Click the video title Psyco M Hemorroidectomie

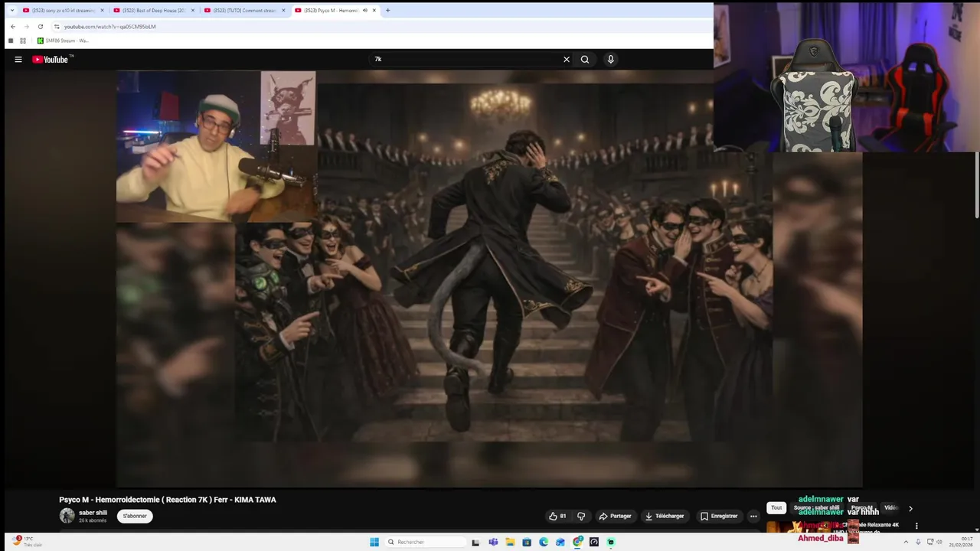click(168, 500)
